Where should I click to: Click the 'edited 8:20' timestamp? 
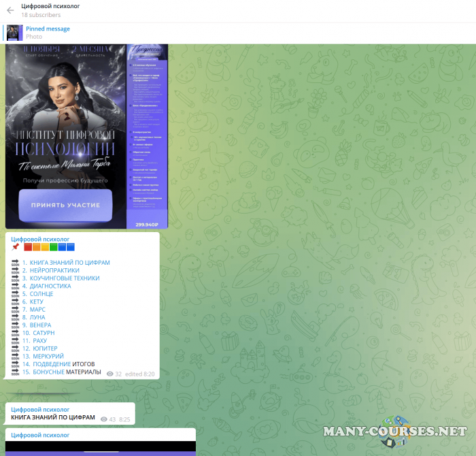point(140,374)
